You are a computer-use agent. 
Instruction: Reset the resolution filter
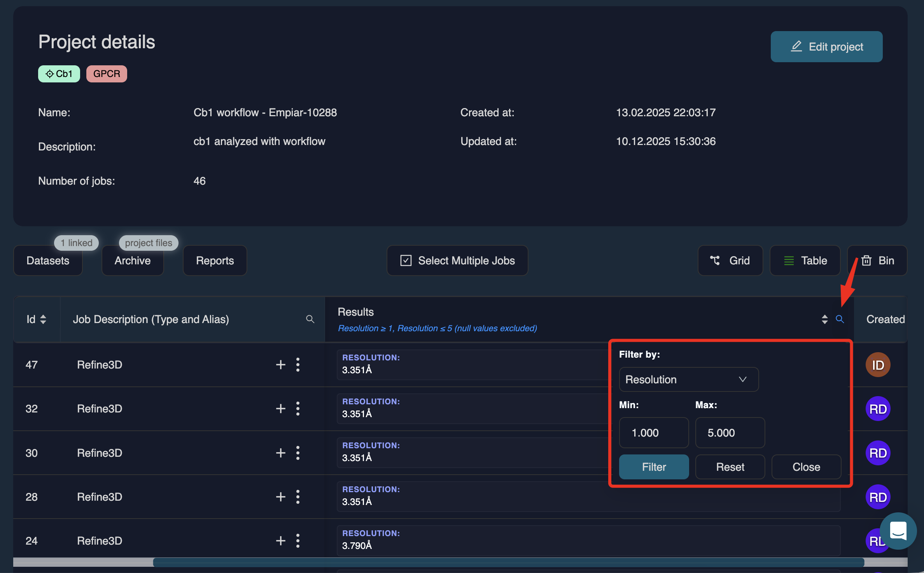[730, 467]
